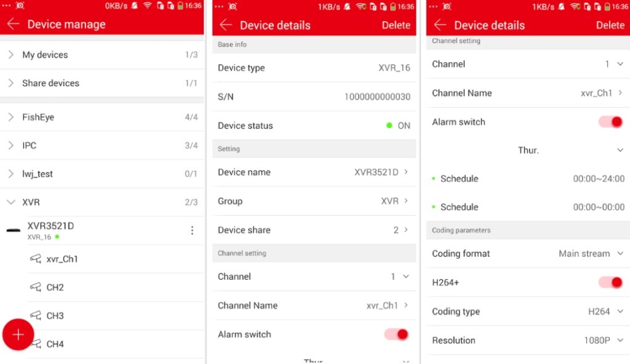Tap back arrow beside Device manage title
The height and width of the screenshot is (364, 630).
pos(13,25)
